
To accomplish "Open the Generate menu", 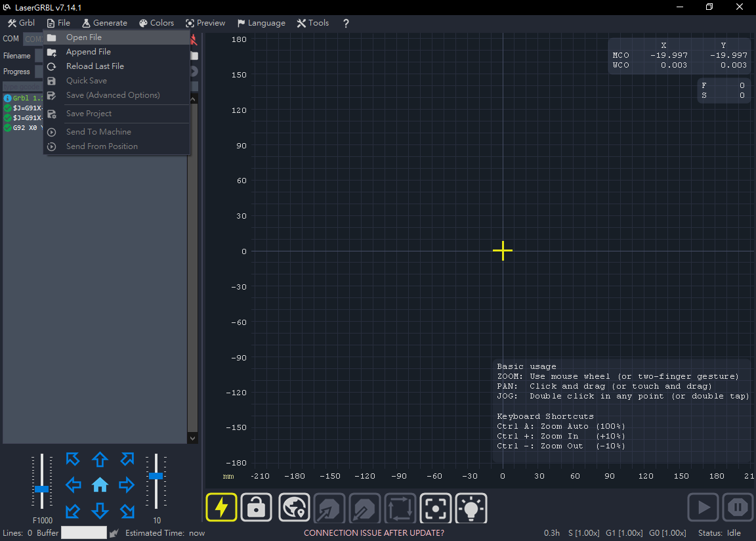I will [x=104, y=23].
